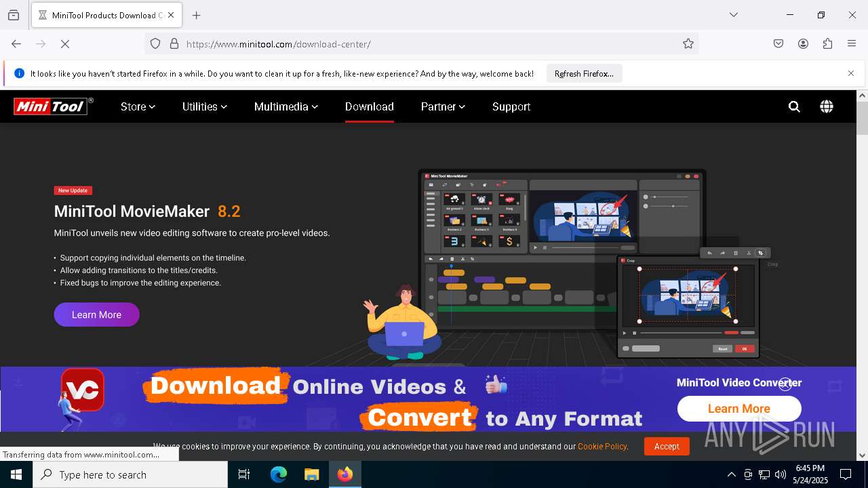Viewport: 868px width, 488px height.
Task: Accept the cookie notice
Action: (667, 446)
